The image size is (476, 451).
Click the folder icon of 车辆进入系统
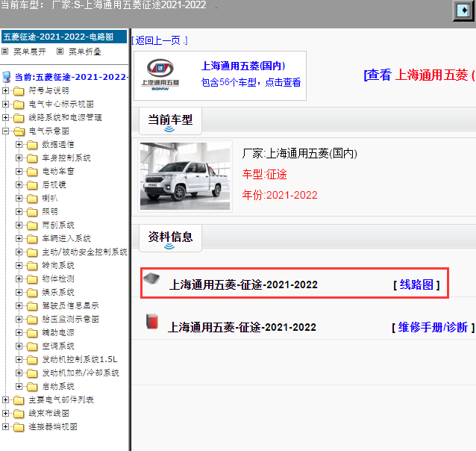[32, 239]
